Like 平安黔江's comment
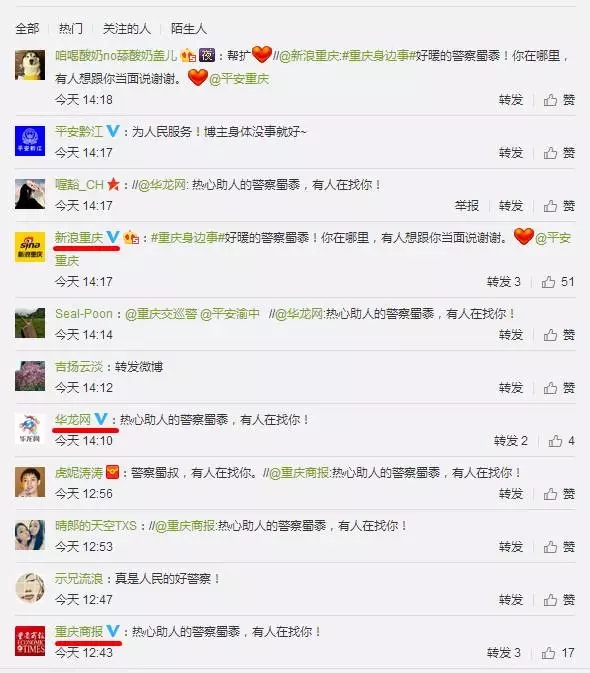590x673 pixels. (559, 153)
